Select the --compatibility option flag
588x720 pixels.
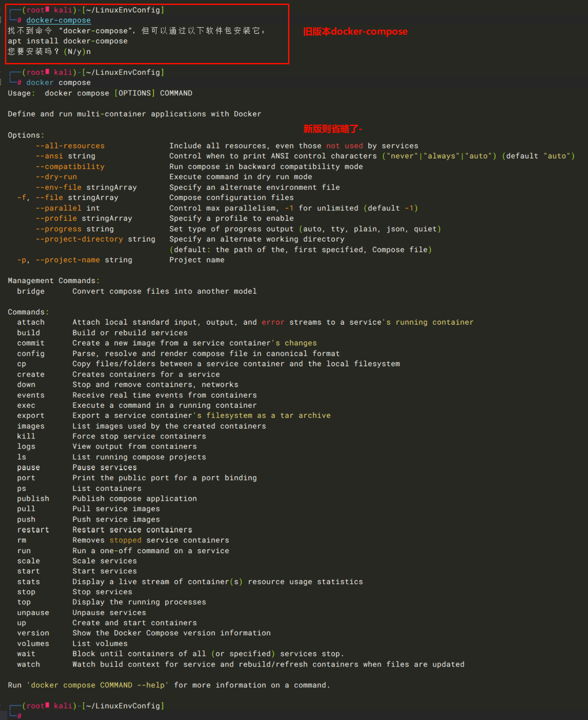pos(70,167)
